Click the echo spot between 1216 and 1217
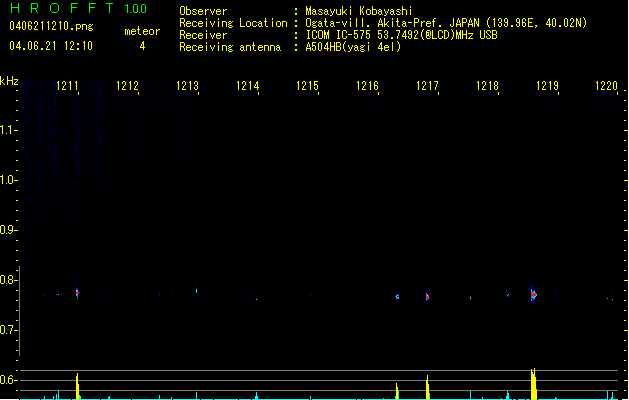629x400 pixels. (x=397, y=297)
